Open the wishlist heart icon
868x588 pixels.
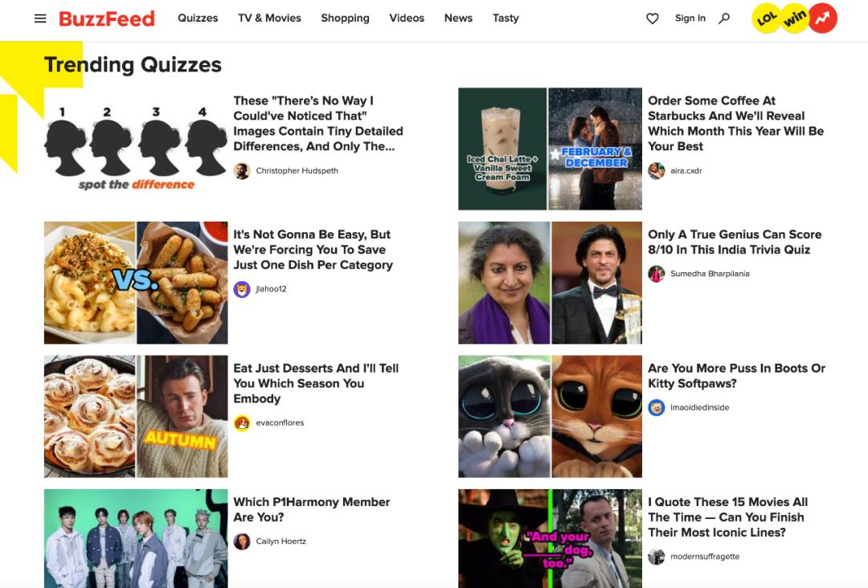point(653,18)
